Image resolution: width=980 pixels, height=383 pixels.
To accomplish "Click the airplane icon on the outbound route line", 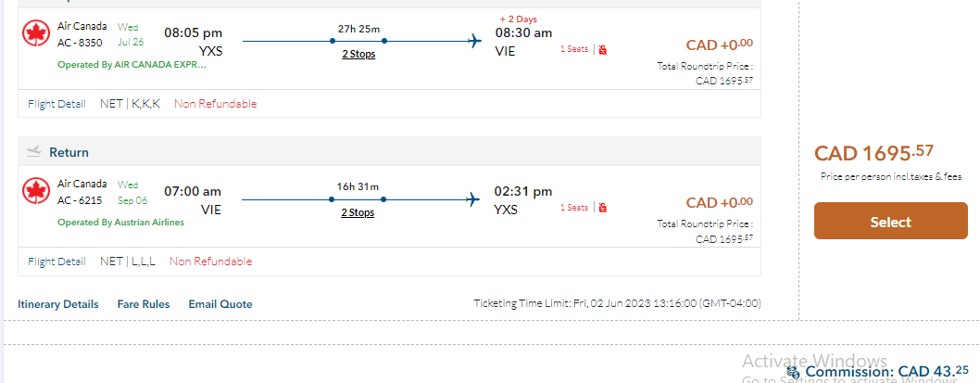I will [x=474, y=41].
